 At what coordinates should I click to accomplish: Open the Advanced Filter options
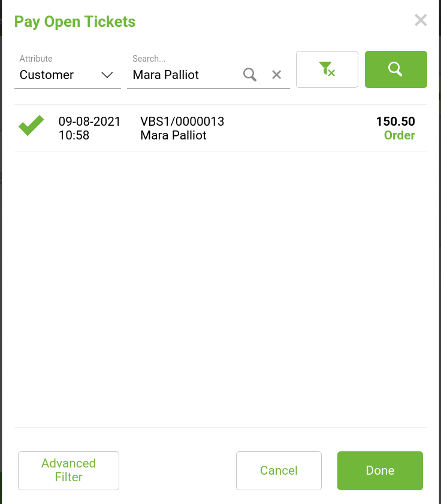(69, 470)
